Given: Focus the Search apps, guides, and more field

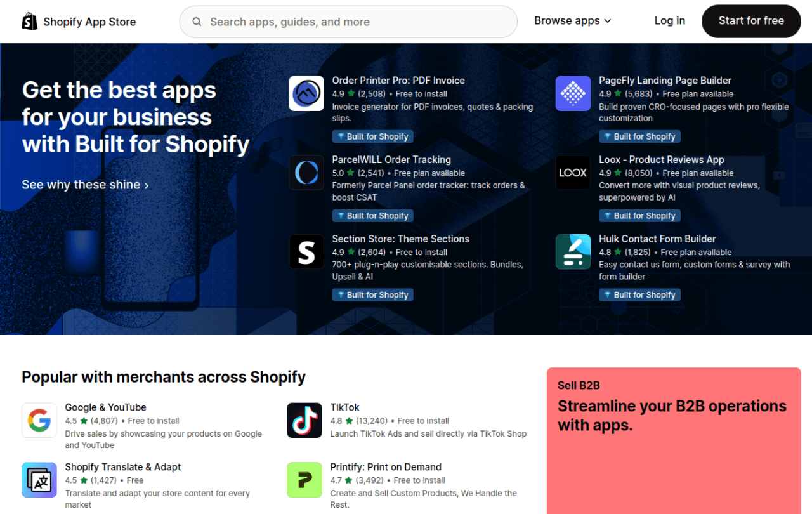Looking at the screenshot, I should (x=348, y=22).
